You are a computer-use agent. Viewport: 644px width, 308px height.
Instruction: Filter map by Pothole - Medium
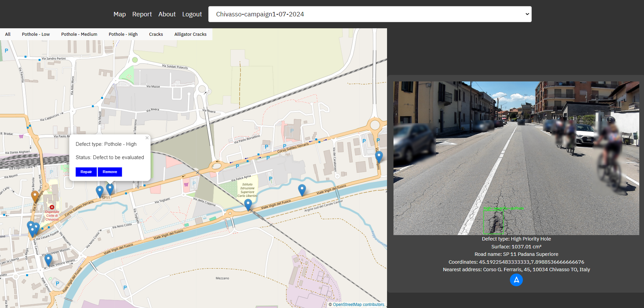pyautogui.click(x=79, y=34)
